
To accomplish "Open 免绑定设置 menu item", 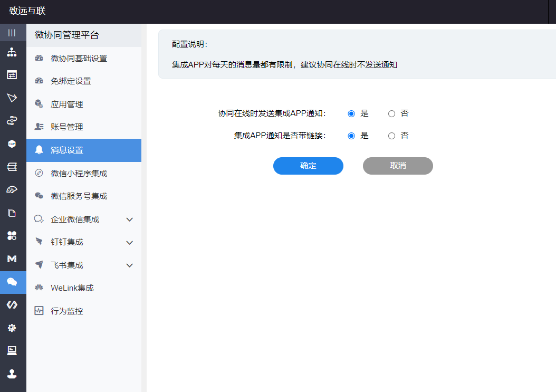I will (x=84, y=81).
